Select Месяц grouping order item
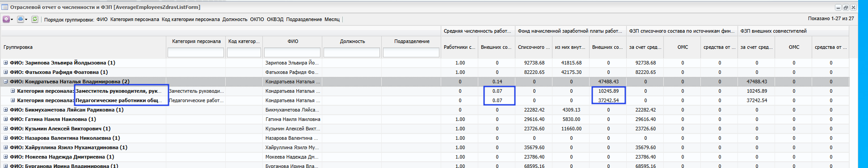868x168 pixels. pyautogui.click(x=332, y=19)
